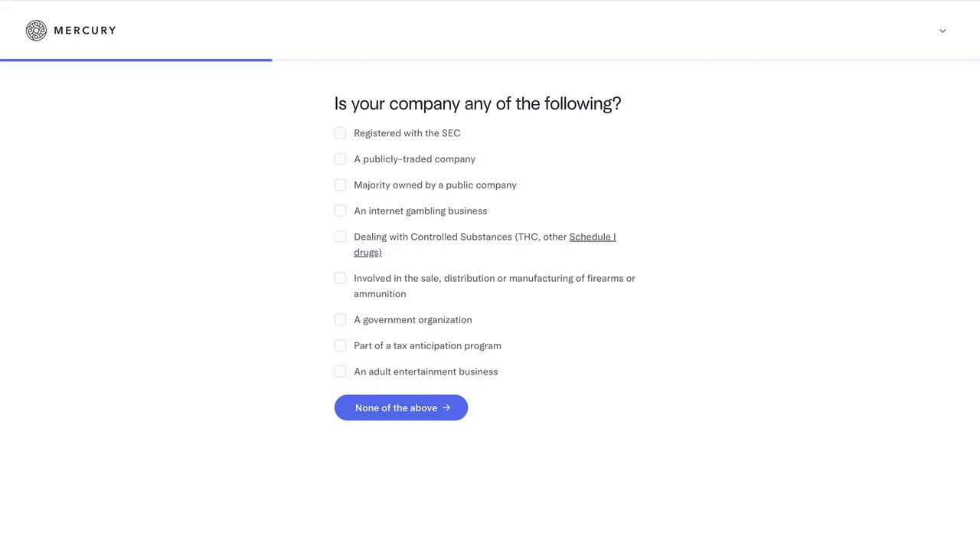Check the Controlled Substances checkbox
Screen dimensions: 980x556
(x=340, y=237)
